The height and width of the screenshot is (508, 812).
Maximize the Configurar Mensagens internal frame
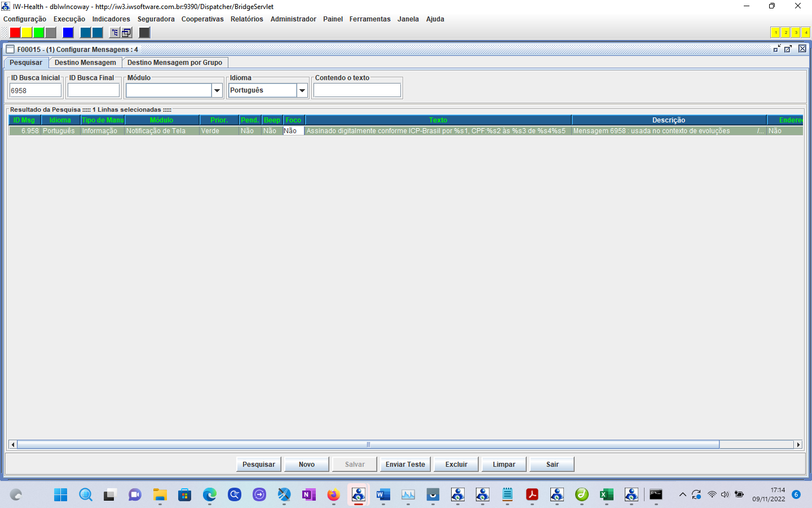(788, 49)
